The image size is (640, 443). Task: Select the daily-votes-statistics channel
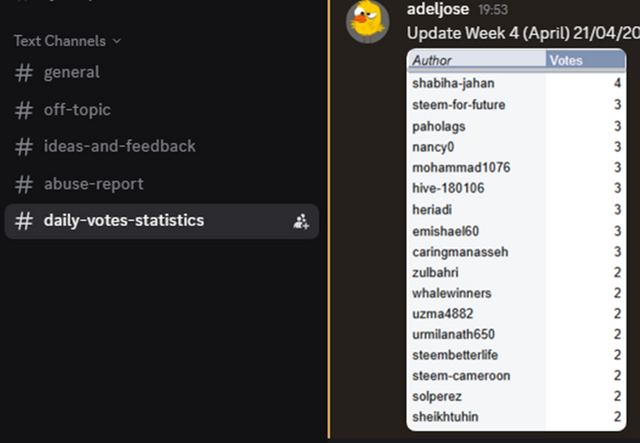tap(162, 221)
